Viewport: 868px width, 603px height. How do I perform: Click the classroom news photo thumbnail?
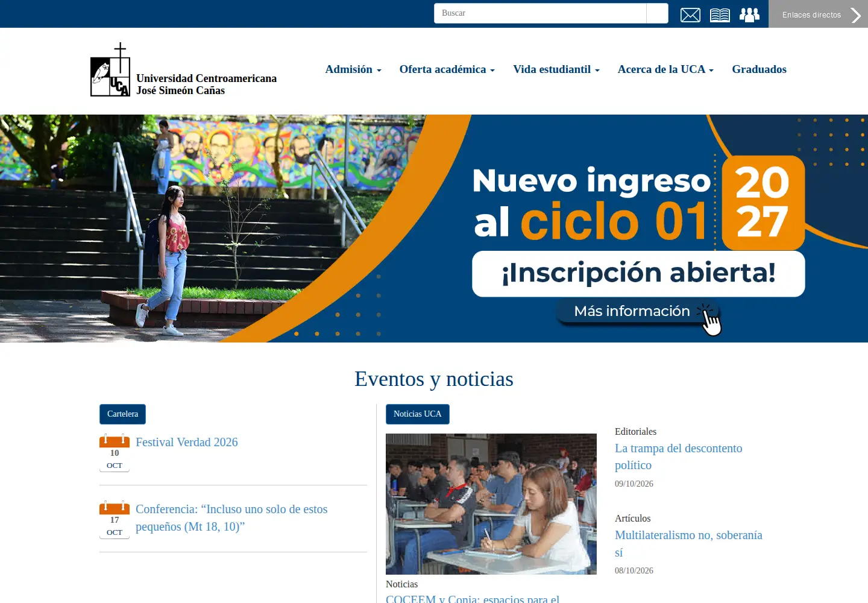491,504
